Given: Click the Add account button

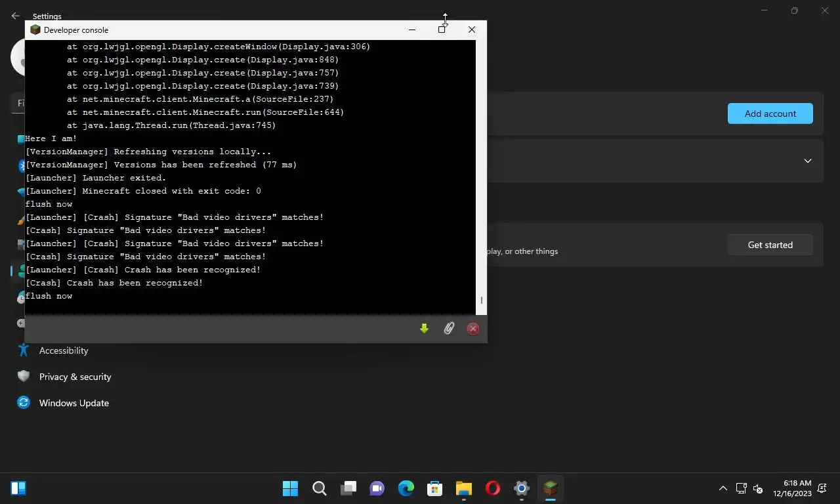Looking at the screenshot, I should [x=770, y=114].
